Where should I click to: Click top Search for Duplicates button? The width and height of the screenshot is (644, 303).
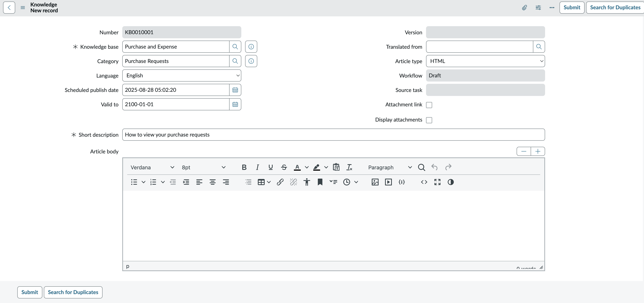click(x=615, y=7)
